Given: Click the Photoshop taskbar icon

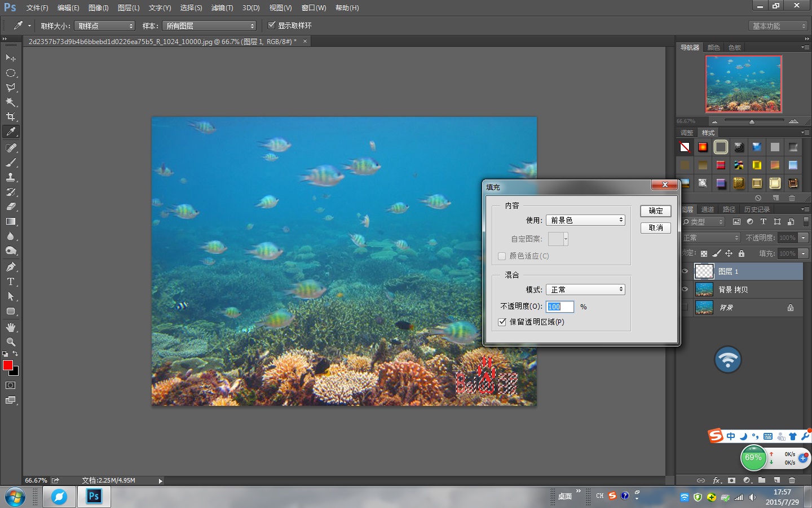Looking at the screenshot, I should click(94, 497).
